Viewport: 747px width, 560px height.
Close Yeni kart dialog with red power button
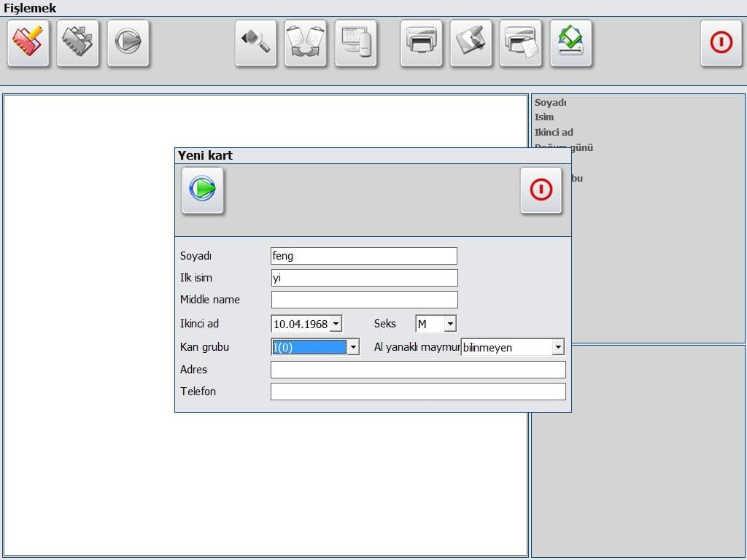tap(541, 190)
